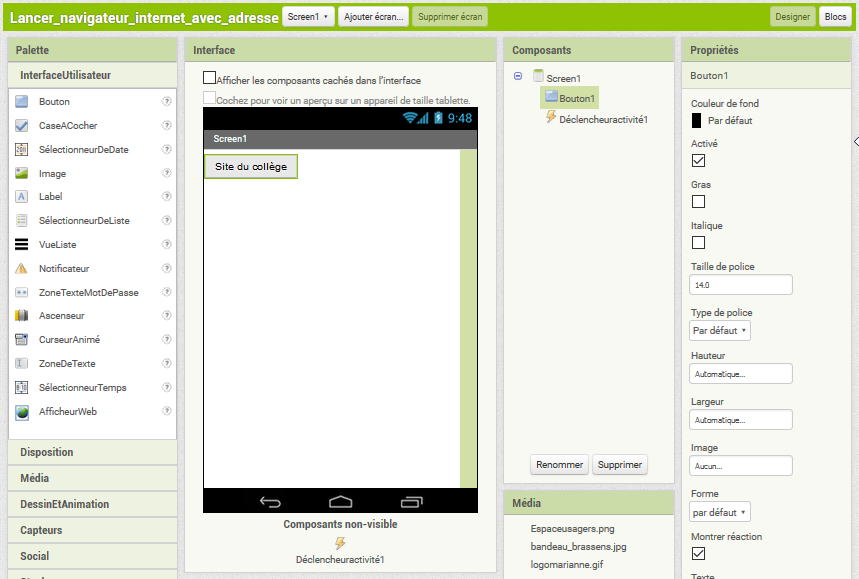
Task: Click the Renommer button
Action: [x=559, y=464]
